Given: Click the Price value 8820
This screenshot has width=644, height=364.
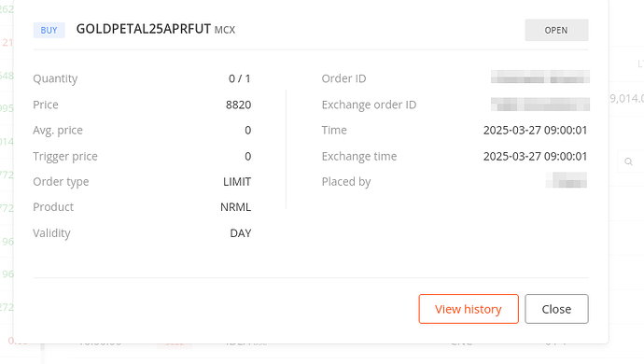Looking at the screenshot, I should [238, 105].
